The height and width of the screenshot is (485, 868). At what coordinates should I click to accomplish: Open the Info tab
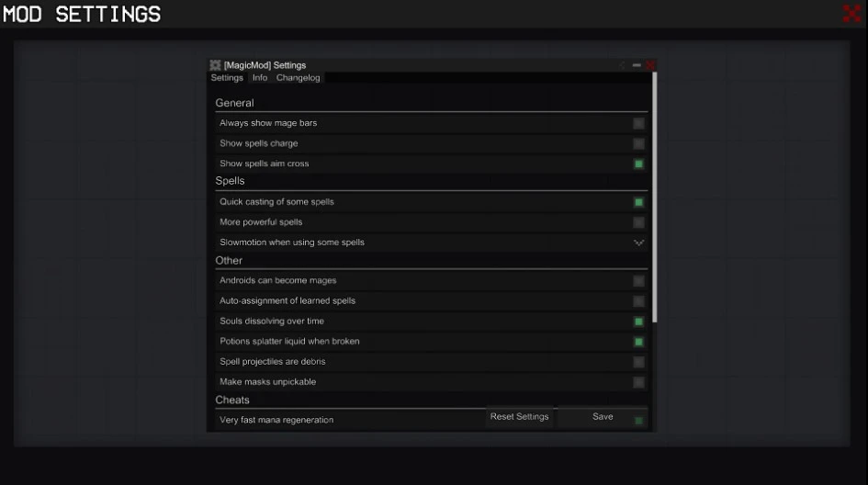260,77
